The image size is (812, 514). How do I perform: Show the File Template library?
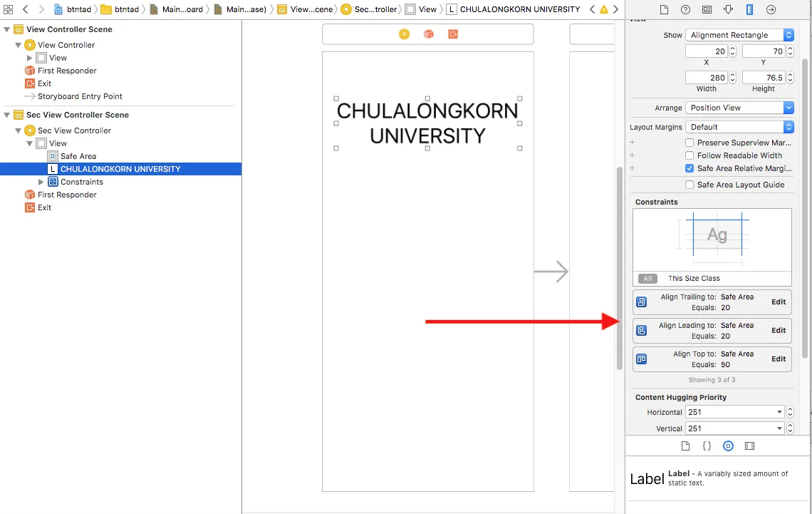[686, 446]
